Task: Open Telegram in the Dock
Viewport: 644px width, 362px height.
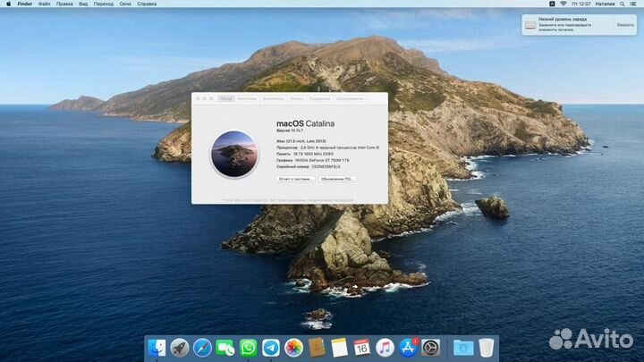Action: pyautogui.click(x=271, y=348)
